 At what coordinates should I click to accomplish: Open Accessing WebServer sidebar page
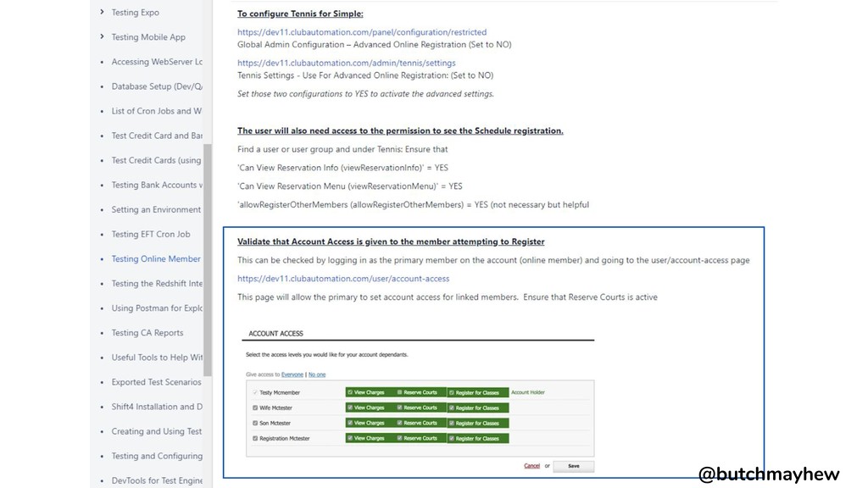[x=157, y=61]
